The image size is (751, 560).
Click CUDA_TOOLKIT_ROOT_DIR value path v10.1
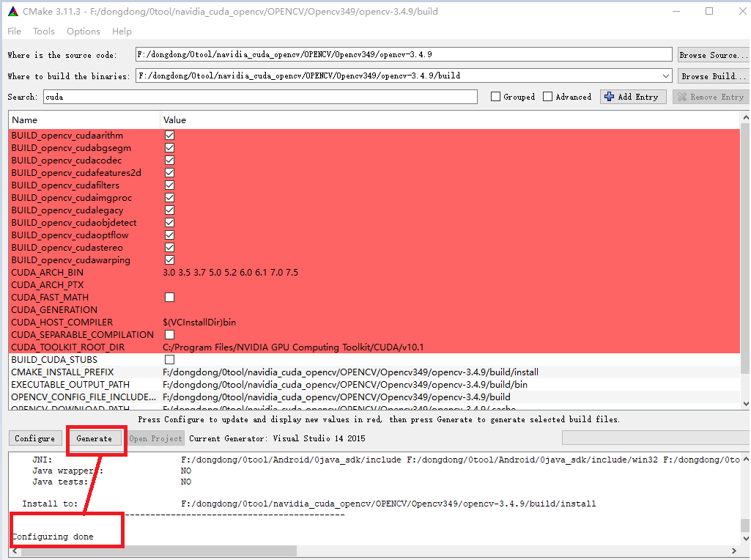coord(293,347)
